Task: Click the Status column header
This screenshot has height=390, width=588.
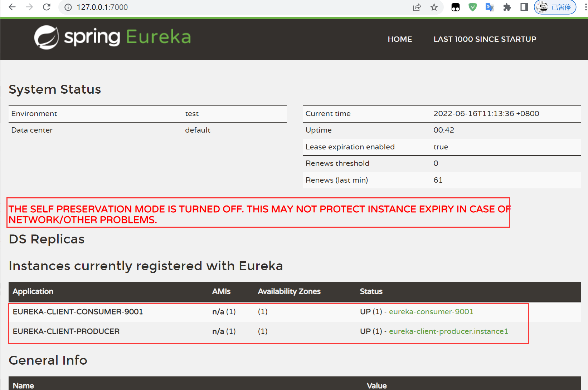Action: (x=371, y=292)
